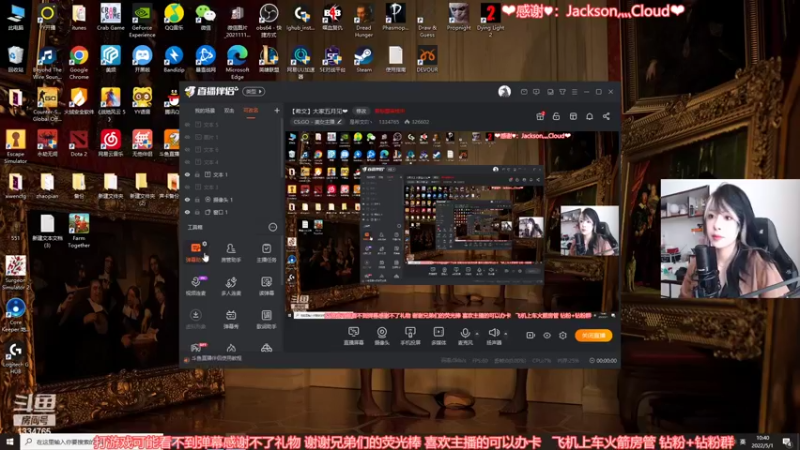Image resolution: width=800 pixels, height=450 pixels.
Task: Toggle the preview eye icon in the bottom bar
Action: 546,335
